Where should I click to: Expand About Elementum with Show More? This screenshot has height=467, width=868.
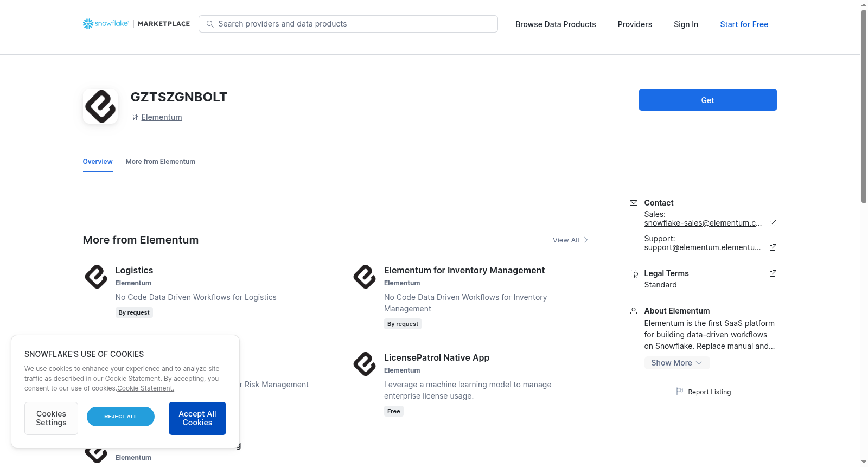(x=677, y=363)
